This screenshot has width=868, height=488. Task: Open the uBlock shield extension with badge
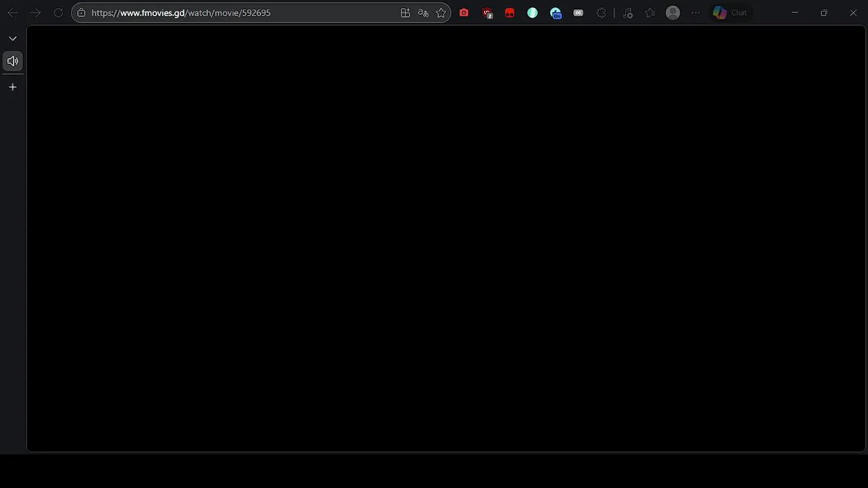point(487,13)
